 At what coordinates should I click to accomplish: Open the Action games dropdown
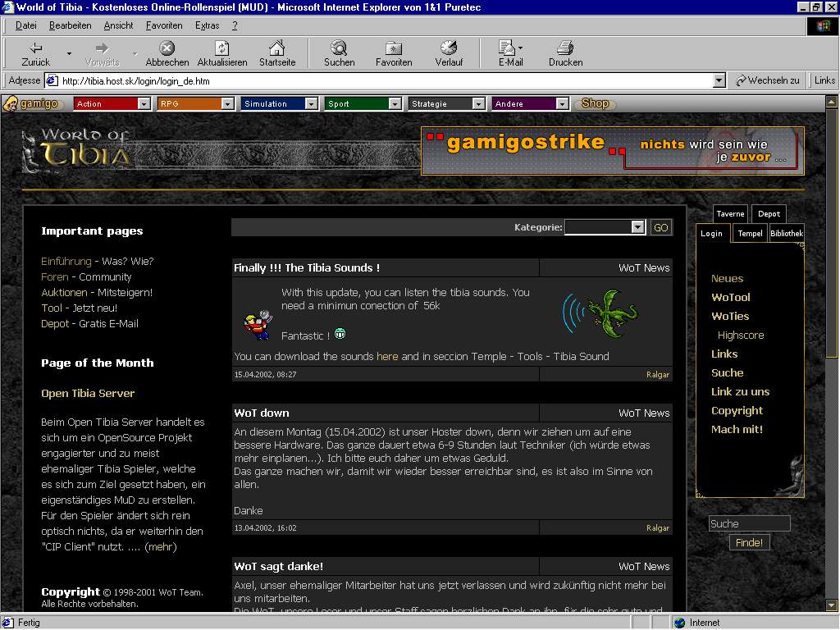144,104
